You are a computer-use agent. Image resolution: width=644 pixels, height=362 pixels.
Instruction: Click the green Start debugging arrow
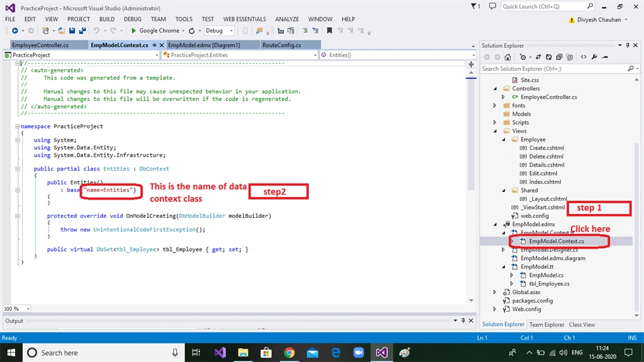(133, 30)
